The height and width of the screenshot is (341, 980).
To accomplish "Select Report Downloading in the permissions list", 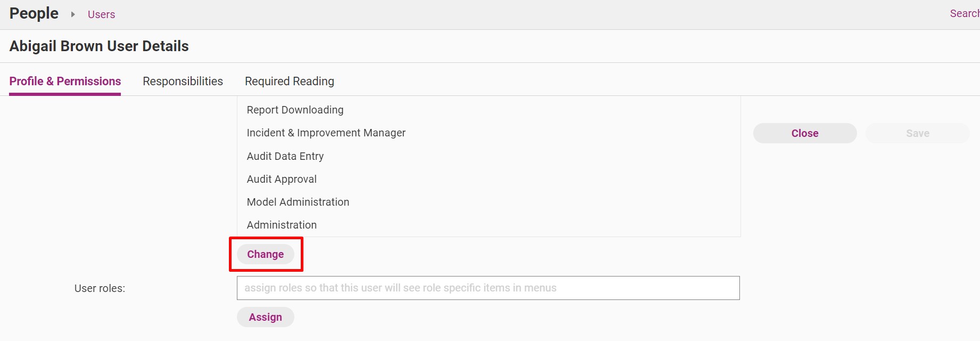I will click(295, 110).
